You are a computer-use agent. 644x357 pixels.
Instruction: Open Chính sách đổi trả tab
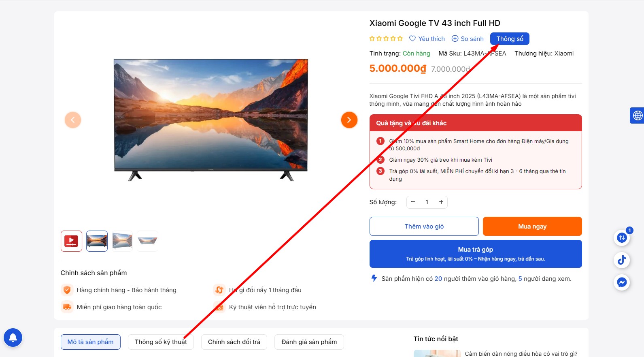[234, 342]
